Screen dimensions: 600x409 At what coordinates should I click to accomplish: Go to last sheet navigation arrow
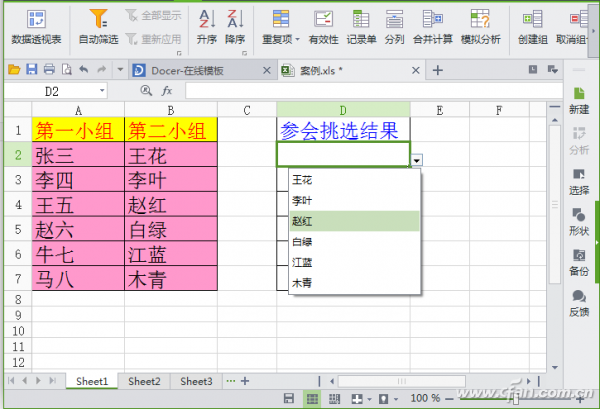tap(52, 381)
